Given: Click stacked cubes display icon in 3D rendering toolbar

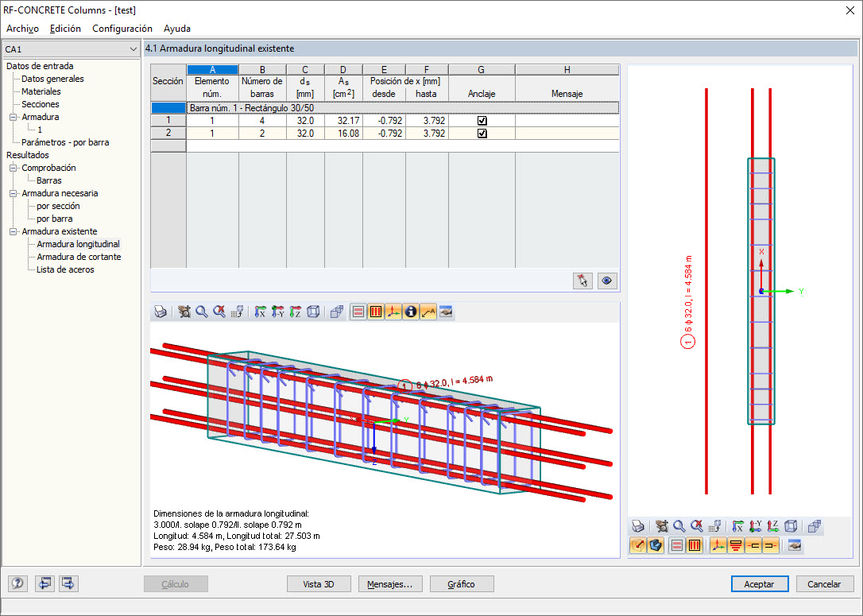Looking at the screenshot, I should click(x=337, y=312).
